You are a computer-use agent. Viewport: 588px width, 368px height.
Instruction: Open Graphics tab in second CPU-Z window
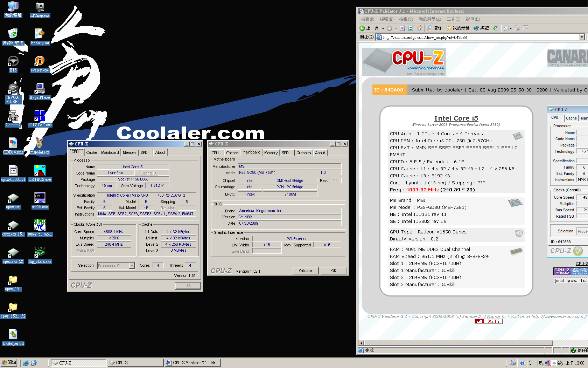coord(303,153)
